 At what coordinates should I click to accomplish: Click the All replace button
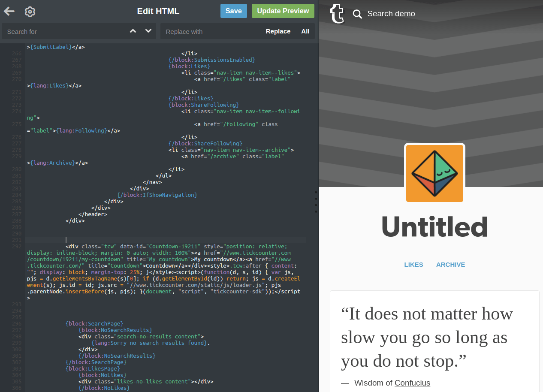click(x=305, y=31)
